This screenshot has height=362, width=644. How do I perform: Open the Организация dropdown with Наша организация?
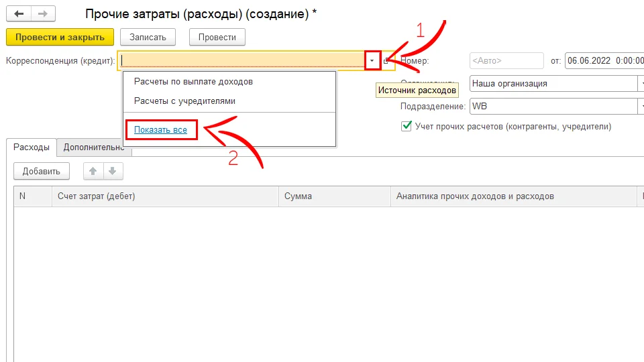tap(640, 84)
